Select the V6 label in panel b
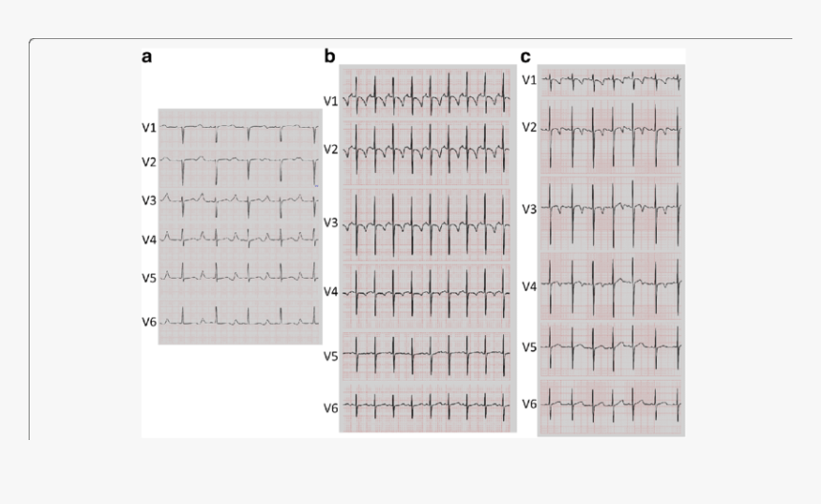821x504 pixels. click(x=330, y=409)
